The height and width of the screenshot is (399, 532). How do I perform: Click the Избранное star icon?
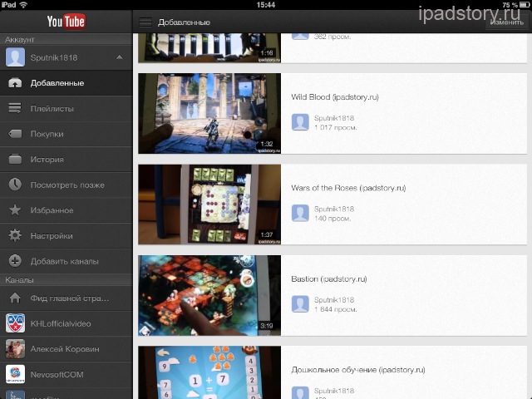15,210
